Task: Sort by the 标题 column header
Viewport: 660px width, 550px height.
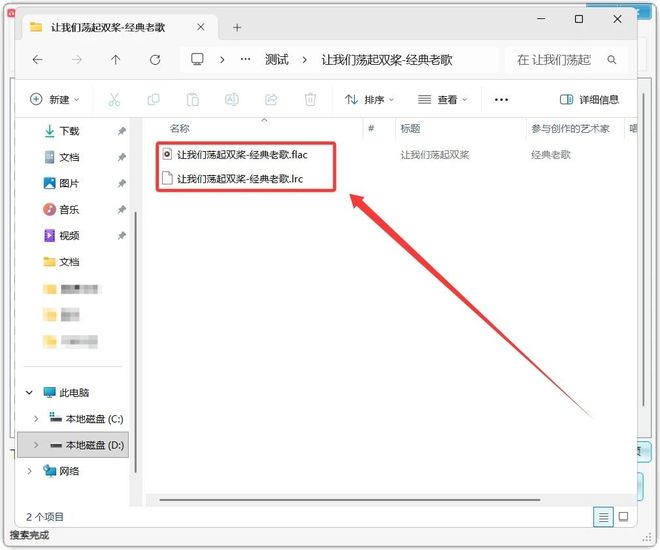Action: point(410,128)
